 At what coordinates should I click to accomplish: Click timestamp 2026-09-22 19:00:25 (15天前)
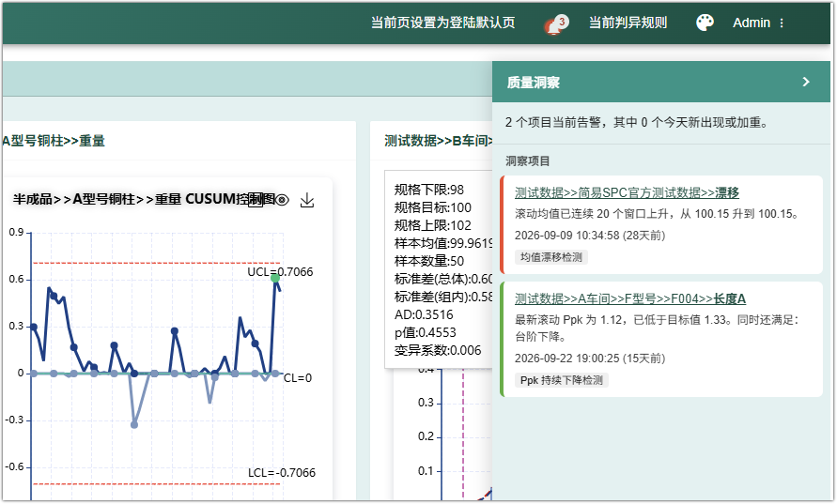pyautogui.click(x=590, y=359)
